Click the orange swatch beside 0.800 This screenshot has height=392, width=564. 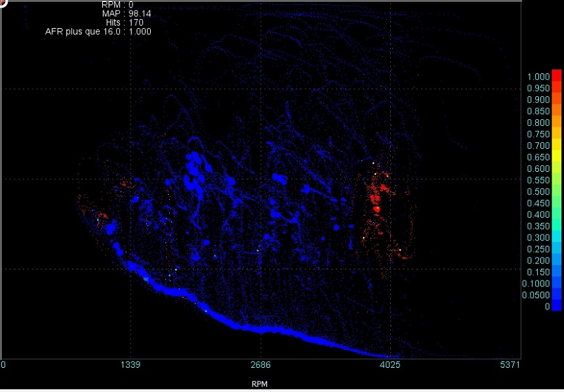tap(556, 123)
